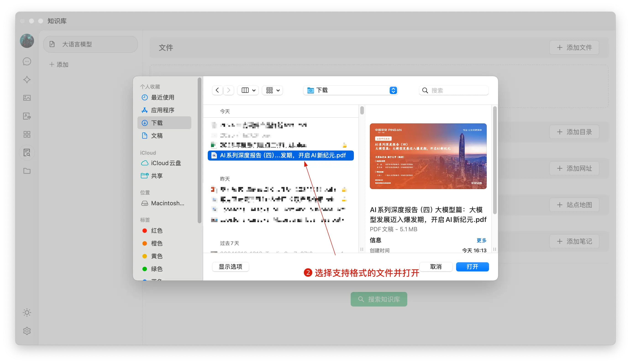This screenshot has height=364, width=631.
Task: Open the group-by grid dropdown
Action: [x=272, y=90]
